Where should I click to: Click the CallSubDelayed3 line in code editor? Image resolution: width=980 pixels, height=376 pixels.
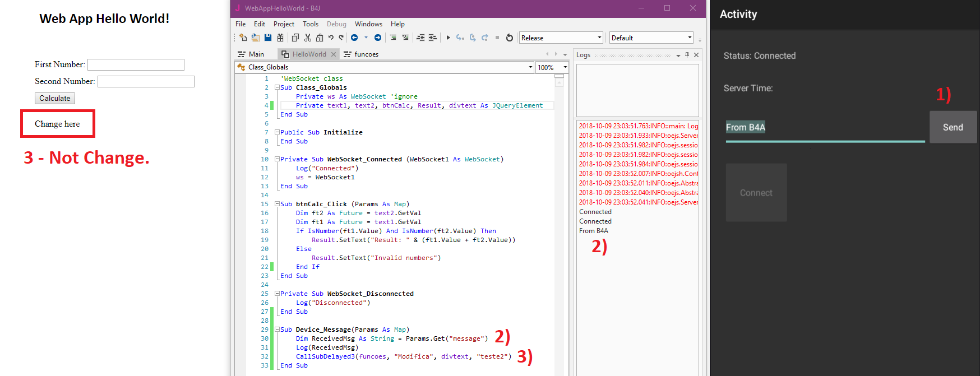click(404, 356)
